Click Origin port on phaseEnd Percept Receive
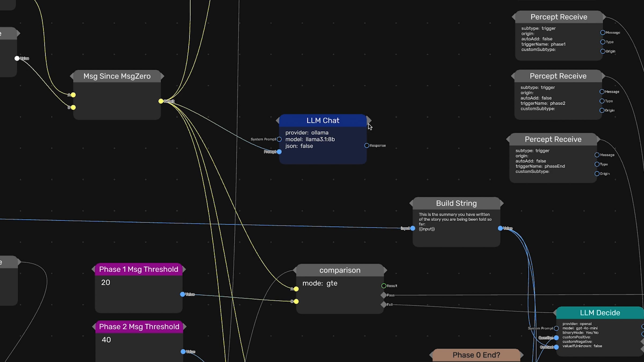 click(x=597, y=173)
